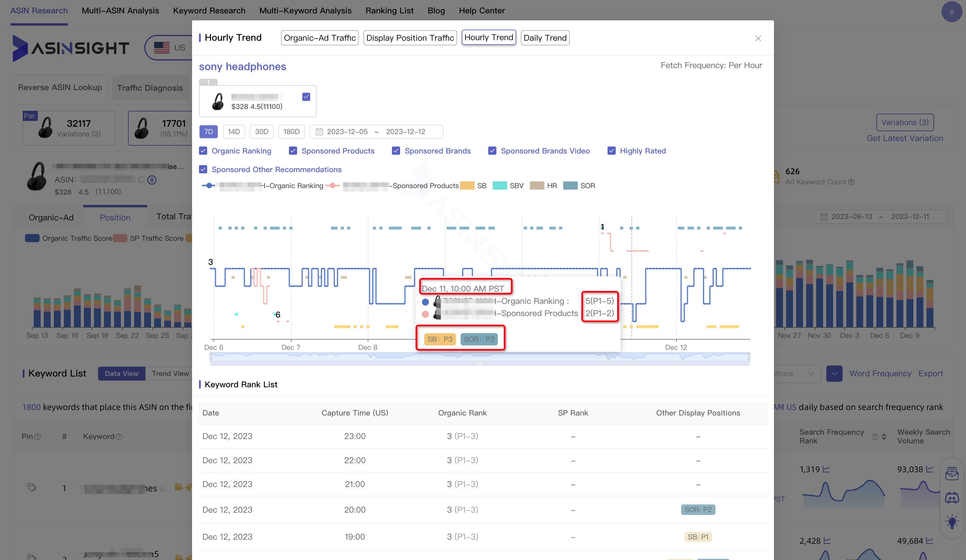Screen dimensions: 966x560
Task: Switch Keyword List to Trend View
Action: (x=170, y=373)
